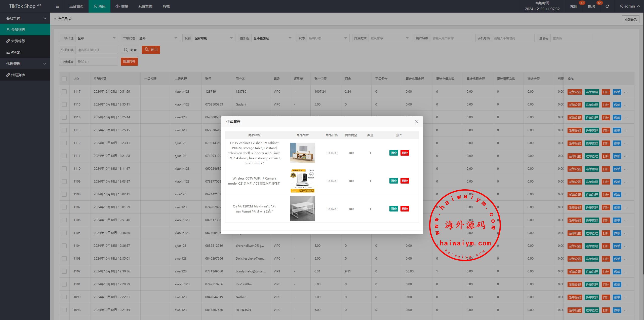Click the white desk product thumbnail
644x320 pixels.
click(302, 209)
